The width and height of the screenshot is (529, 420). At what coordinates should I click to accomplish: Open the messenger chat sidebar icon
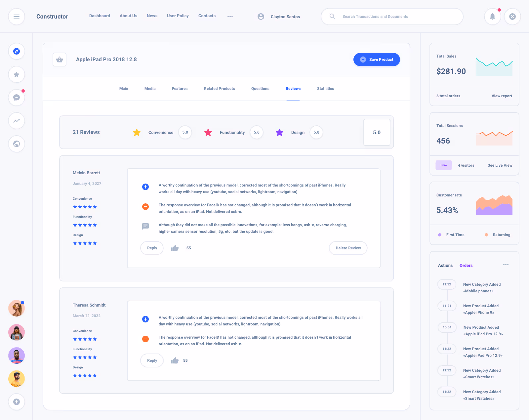(17, 98)
